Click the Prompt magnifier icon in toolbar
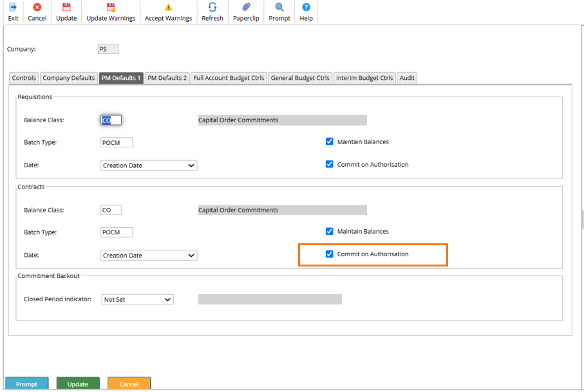Screen dimensions: 584x392 (x=279, y=8)
